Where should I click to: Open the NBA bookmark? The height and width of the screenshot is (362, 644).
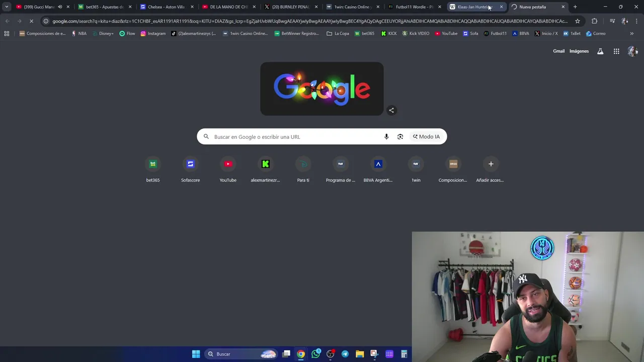click(x=79, y=34)
